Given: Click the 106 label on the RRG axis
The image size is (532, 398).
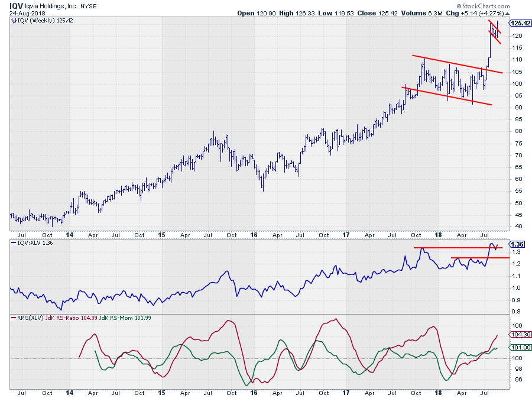Looking at the screenshot, I should coord(517,326).
